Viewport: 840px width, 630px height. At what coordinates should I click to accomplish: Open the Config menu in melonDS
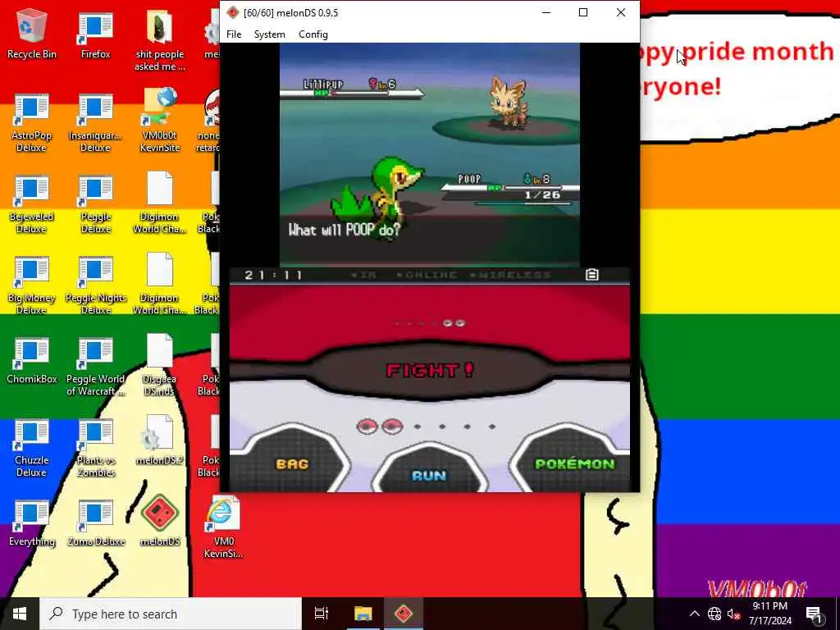point(313,34)
